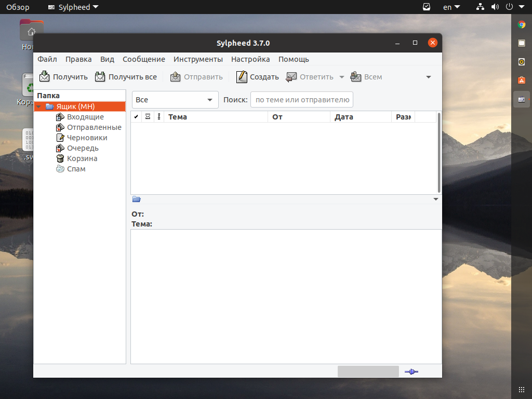
Task: Click the volume icon in the top bar
Action: click(495, 7)
